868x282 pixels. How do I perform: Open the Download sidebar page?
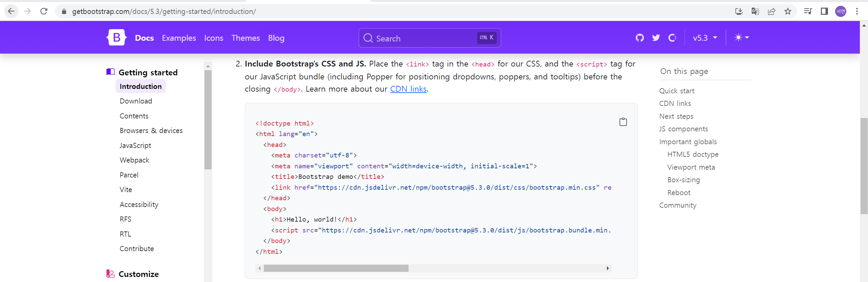[x=136, y=101]
